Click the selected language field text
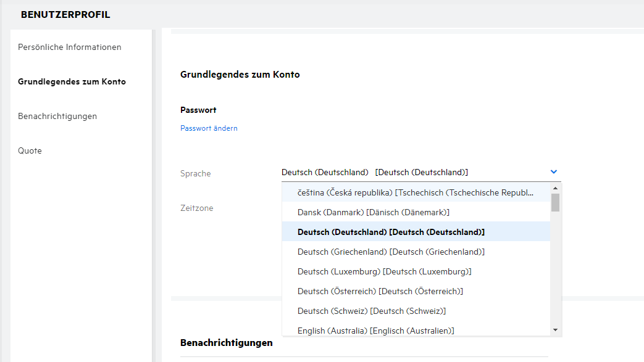The width and height of the screenshot is (644, 362). (374, 173)
